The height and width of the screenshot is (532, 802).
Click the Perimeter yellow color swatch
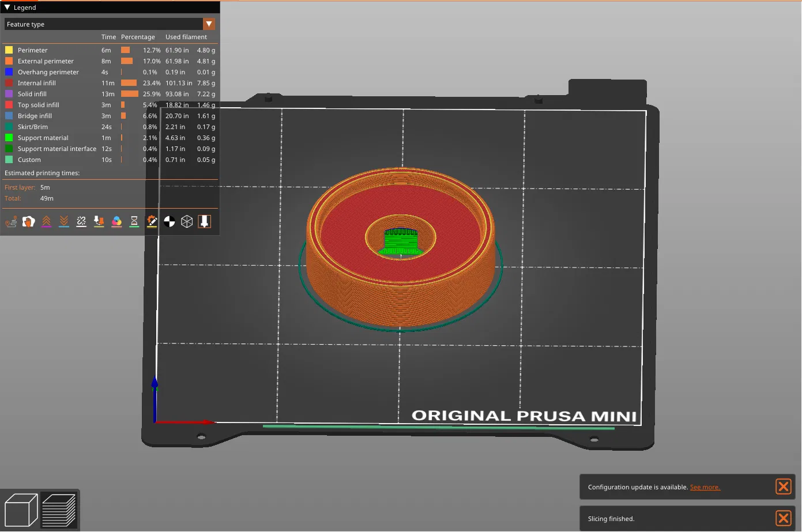point(9,50)
